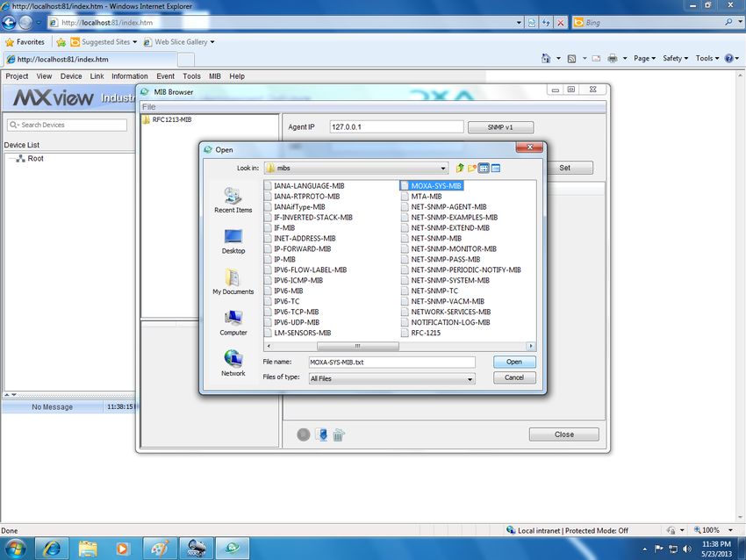This screenshot has width=746, height=560.
Task: Click the gray stop circle in MIB Browser
Action: pos(304,434)
